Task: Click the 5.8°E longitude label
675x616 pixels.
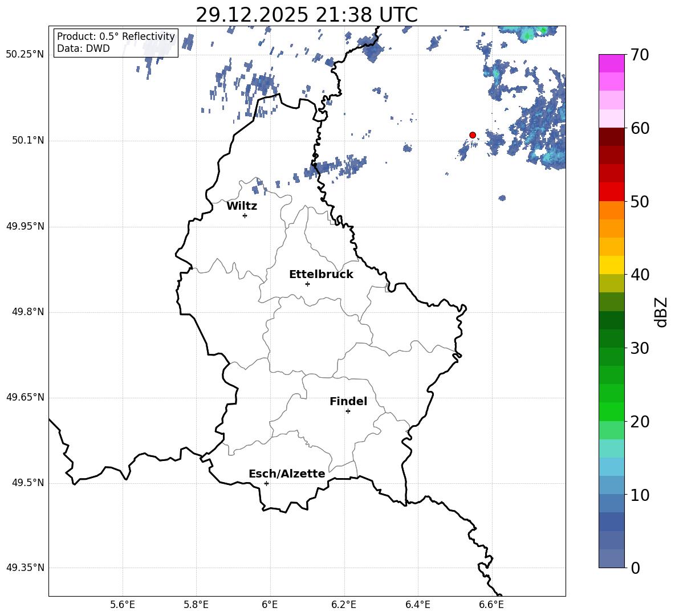Action: [x=196, y=605]
